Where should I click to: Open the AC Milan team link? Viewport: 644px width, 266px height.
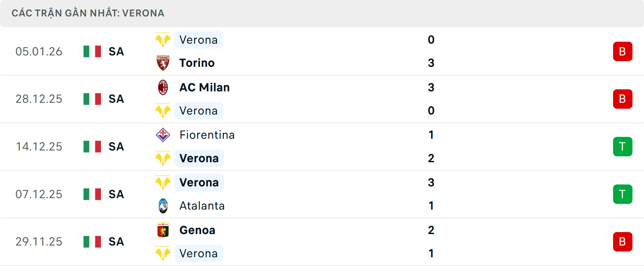[x=204, y=87]
